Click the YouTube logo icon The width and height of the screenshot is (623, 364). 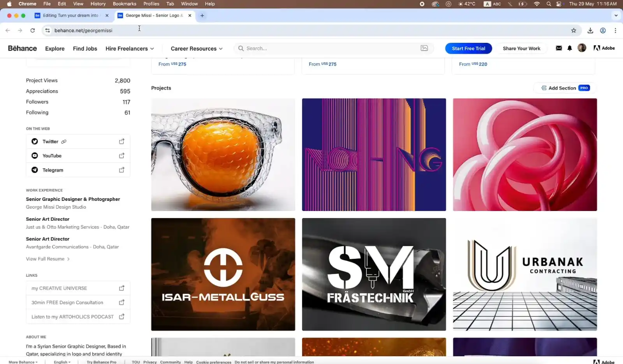pos(35,156)
